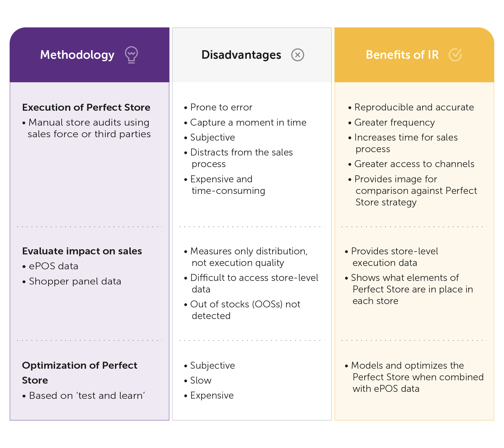The width and height of the screenshot is (504, 448).
Task: Select the 'Greater access to channels' bullet
Action: (x=414, y=164)
